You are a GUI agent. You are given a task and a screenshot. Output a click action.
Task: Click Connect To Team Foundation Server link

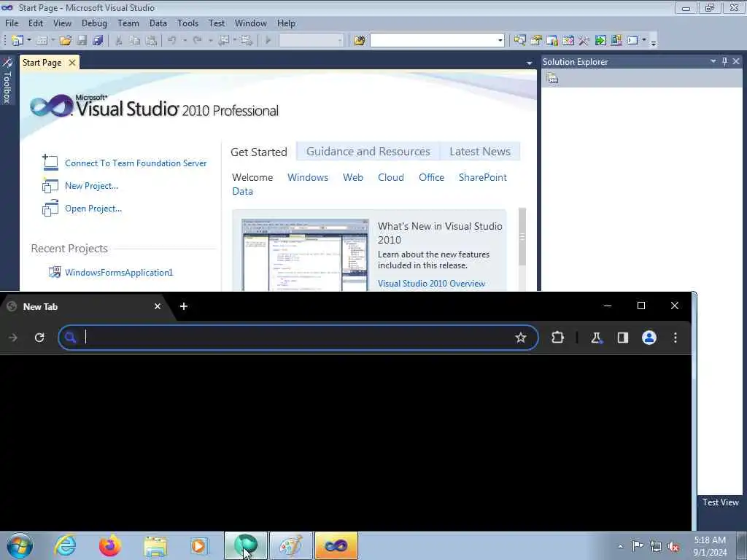(x=136, y=163)
